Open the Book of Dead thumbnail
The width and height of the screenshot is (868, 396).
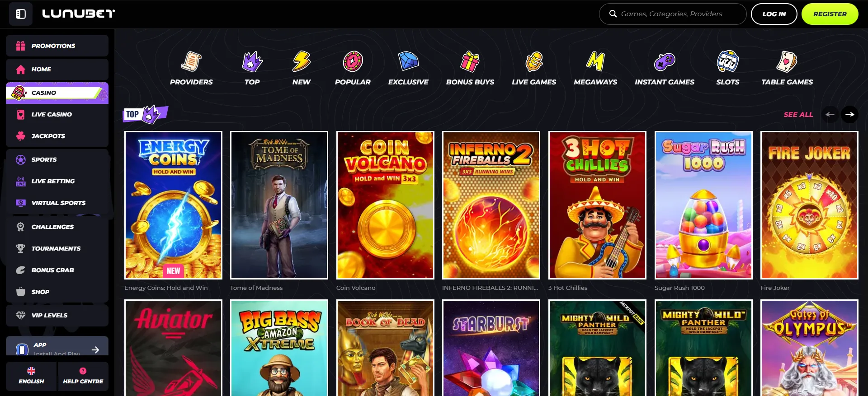pyautogui.click(x=385, y=348)
